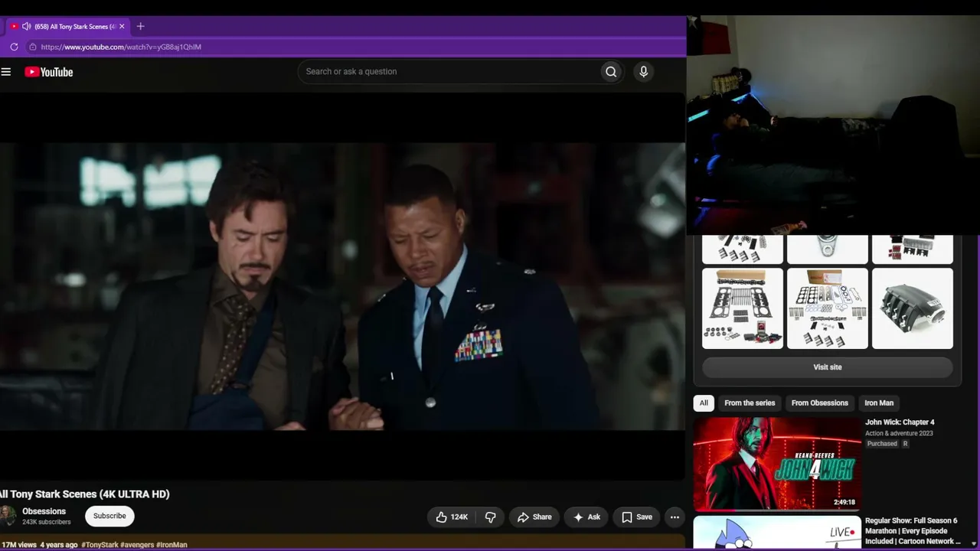The image size is (980, 551).
Task: Mute the tab using its speaker icon
Action: click(27, 26)
